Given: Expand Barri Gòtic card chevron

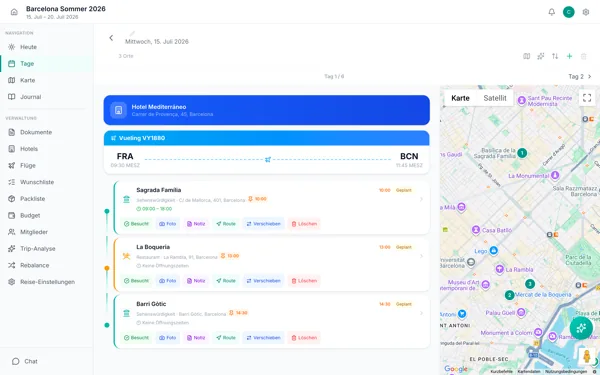Looking at the screenshot, I should coord(421,313).
